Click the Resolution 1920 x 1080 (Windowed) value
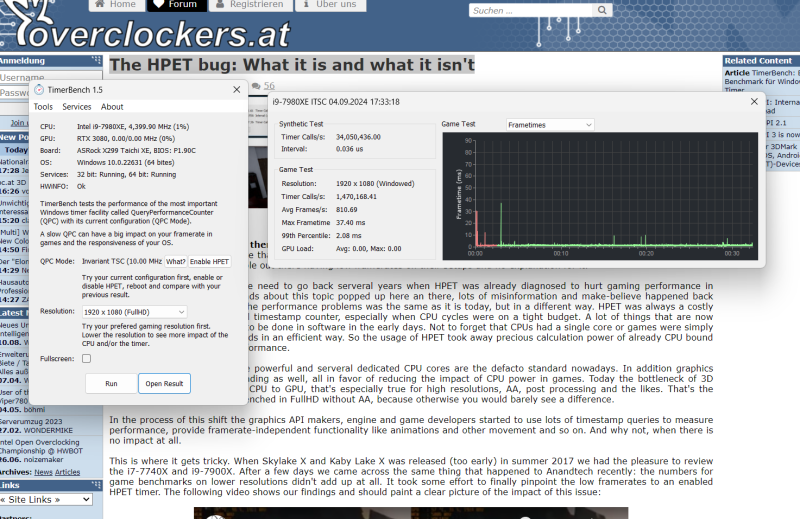Viewport: 800px width, 519px height. [375, 184]
